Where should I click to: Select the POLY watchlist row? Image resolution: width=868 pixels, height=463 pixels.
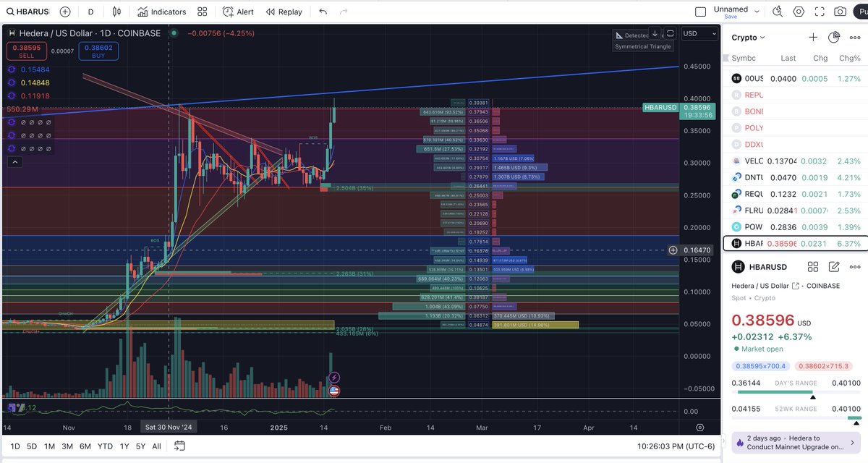coord(794,128)
